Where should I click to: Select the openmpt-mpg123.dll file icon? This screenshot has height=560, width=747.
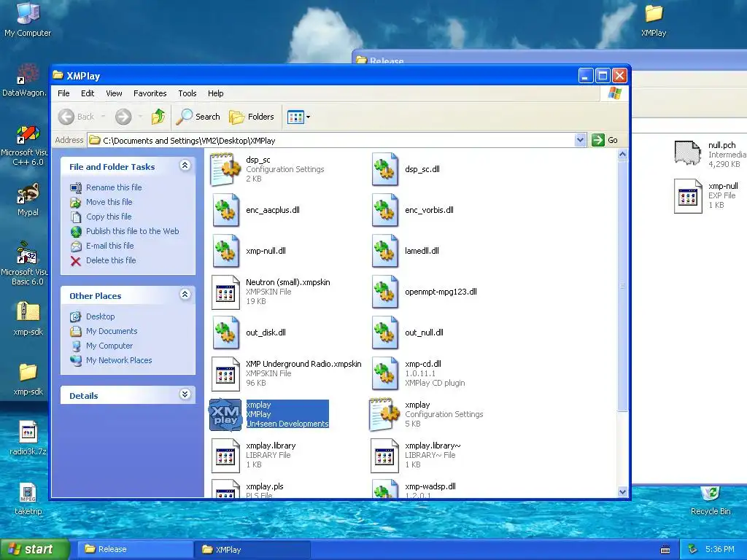pyautogui.click(x=385, y=292)
